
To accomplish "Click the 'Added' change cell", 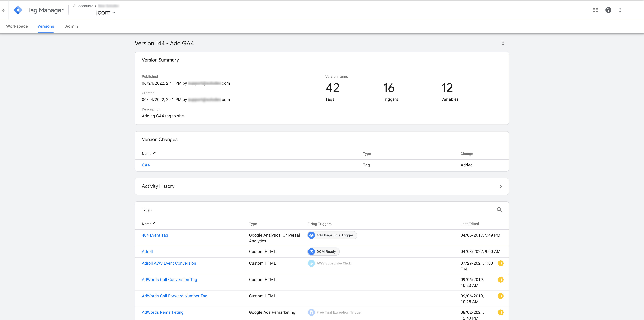I will click(466, 165).
